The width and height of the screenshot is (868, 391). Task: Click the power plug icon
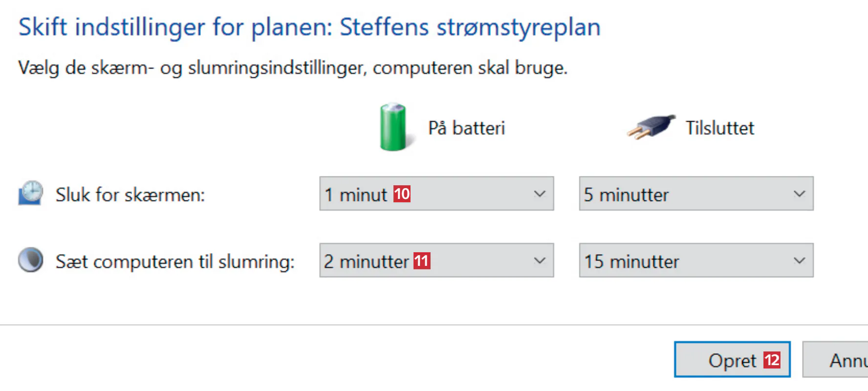click(x=651, y=127)
